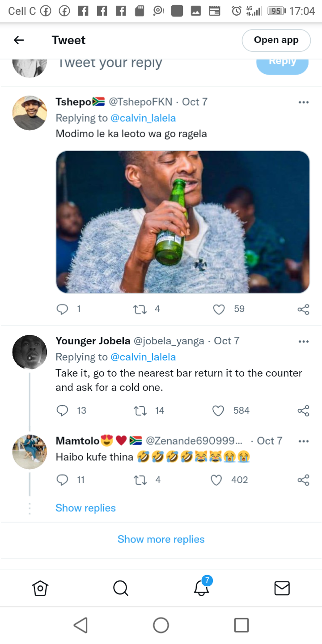Open more options on Tshepo's tweet
This screenshot has height=644, width=322.
click(x=304, y=102)
